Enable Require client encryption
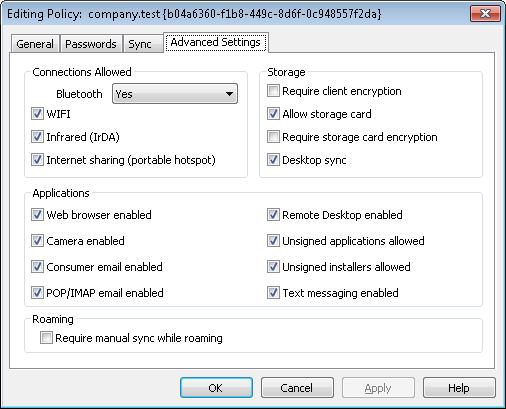The height and width of the screenshot is (409, 506). point(273,91)
